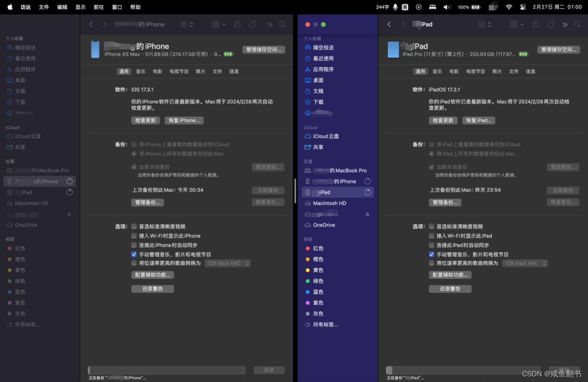Switch to 照片 tab in iPhone window
This screenshot has width=588, height=382.
tap(201, 71)
